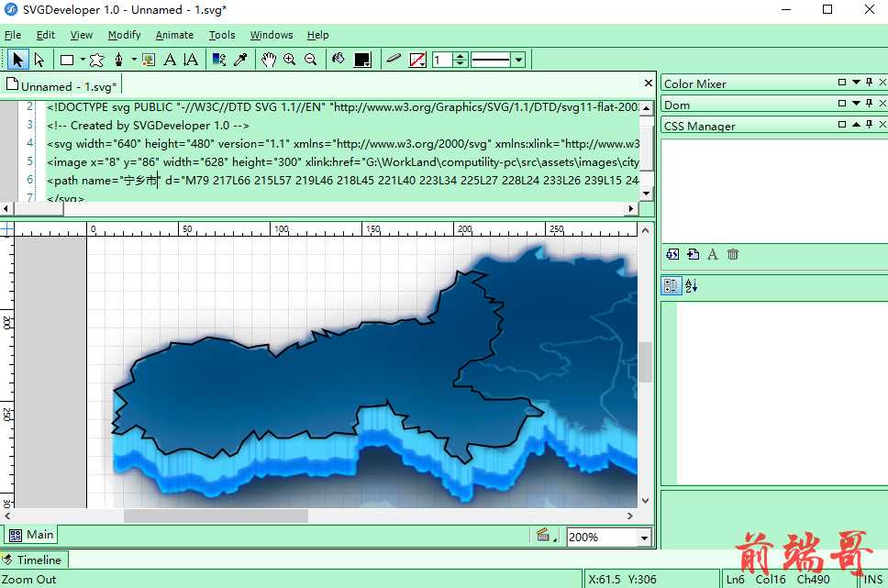Image resolution: width=888 pixels, height=588 pixels.
Task: Click the zoom in magnifier
Action: tap(289, 60)
